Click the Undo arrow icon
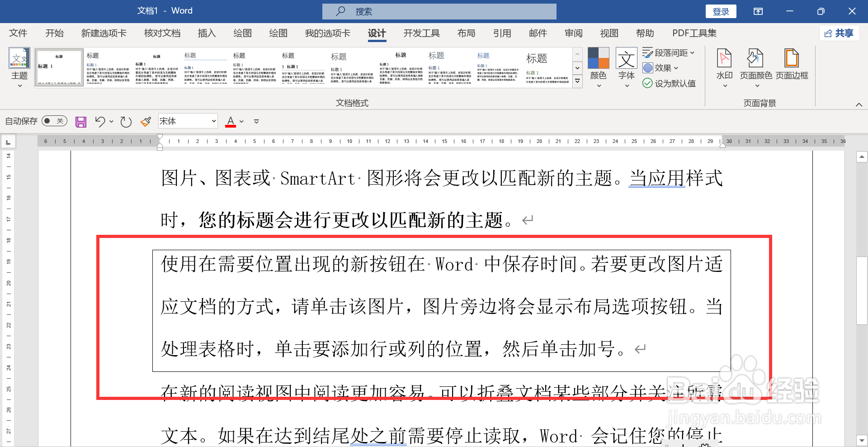The width and height of the screenshot is (868, 447). [100, 121]
